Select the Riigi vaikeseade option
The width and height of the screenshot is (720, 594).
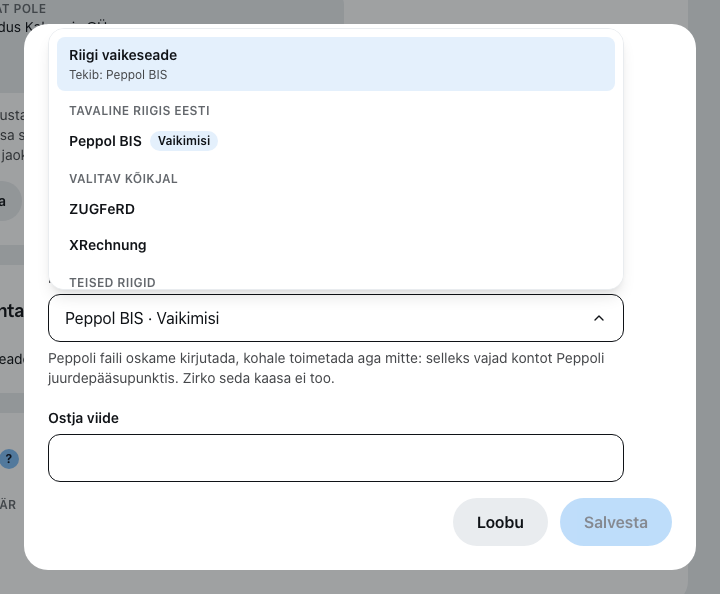(x=336, y=64)
